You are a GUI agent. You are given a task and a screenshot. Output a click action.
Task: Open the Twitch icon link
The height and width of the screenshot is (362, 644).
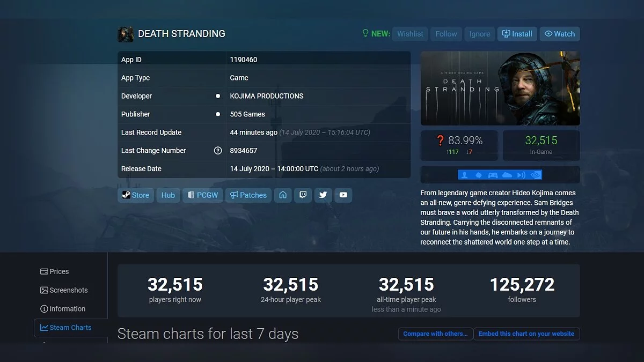(x=303, y=195)
